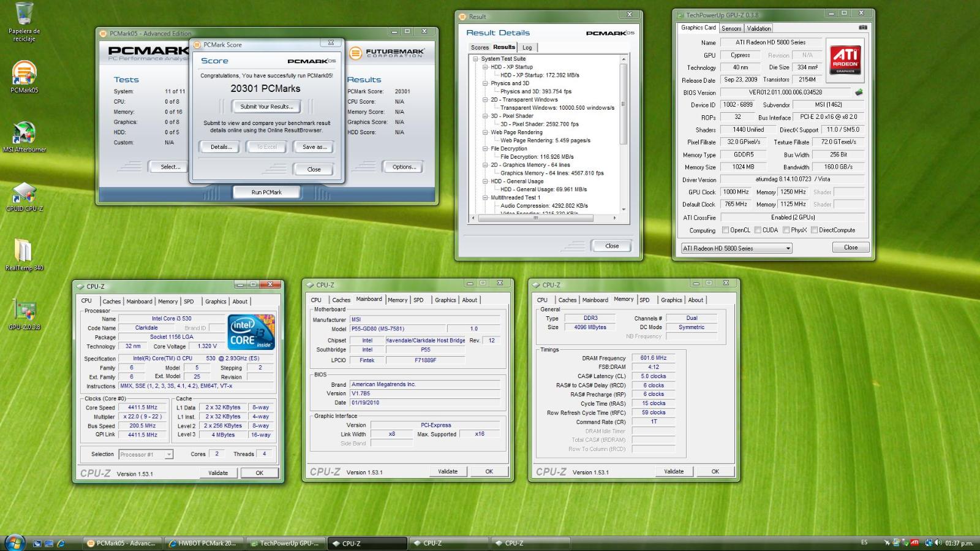The height and width of the screenshot is (551, 980).
Task: Switch to the Validation tab in GPU-Z
Action: click(x=759, y=28)
